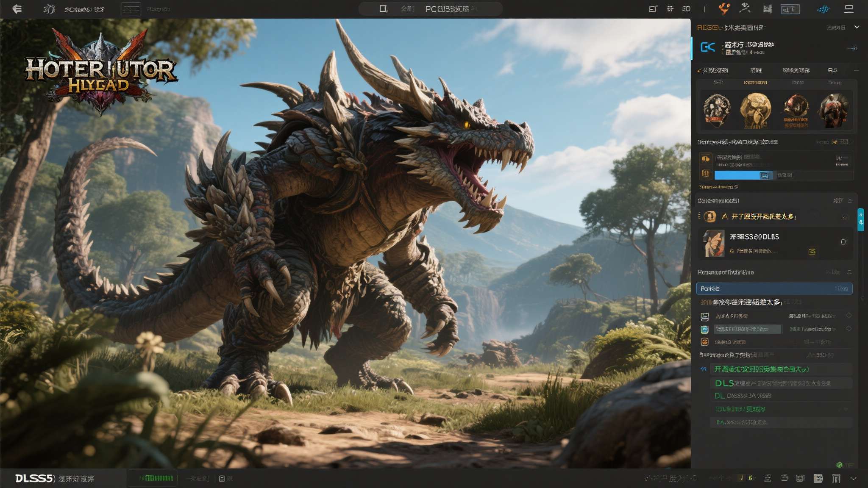868x488 pixels.
Task: Toggle the diamond on the white list icon row
Action: pyautogui.click(x=849, y=316)
